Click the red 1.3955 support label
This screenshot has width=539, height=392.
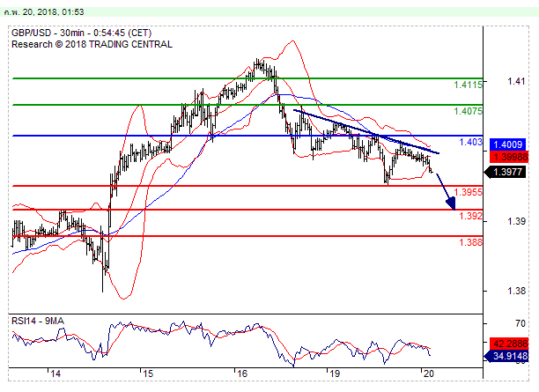click(x=468, y=192)
